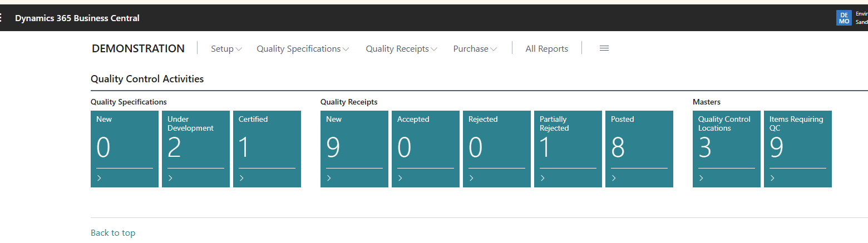
Task: Open the Quality Receipts New tile showing 9
Action: 354,148
